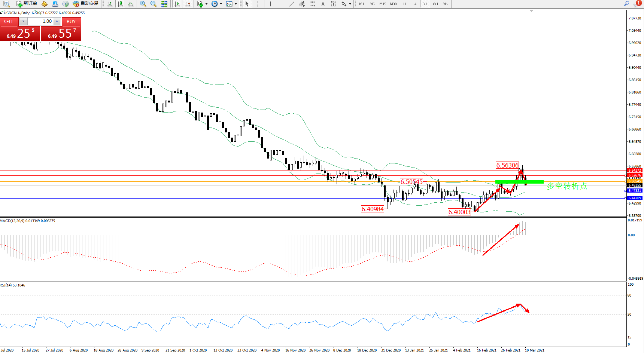Click the zoom out magnifier icon
The height and width of the screenshot is (353, 644).
pyautogui.click(x=154, y=4)
